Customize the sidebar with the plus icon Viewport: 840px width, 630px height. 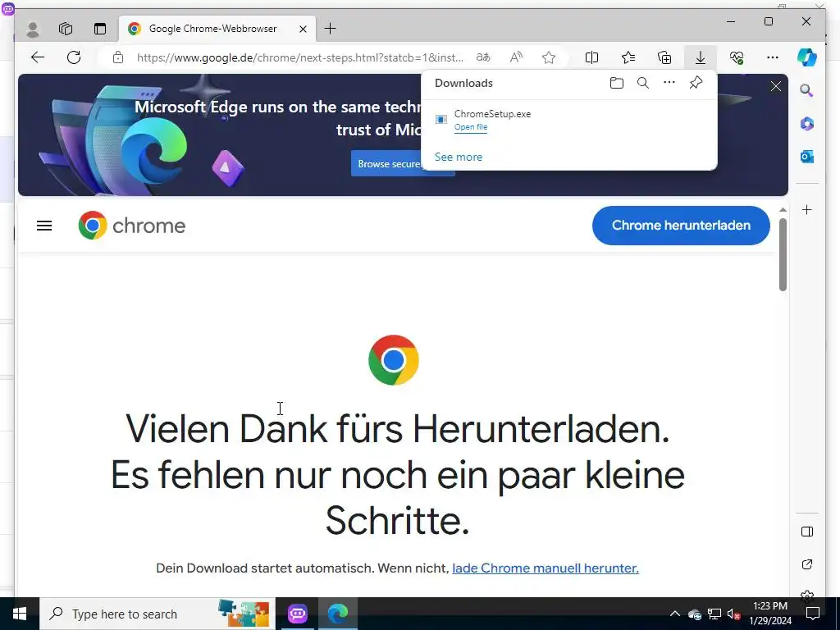pos(807,209)
